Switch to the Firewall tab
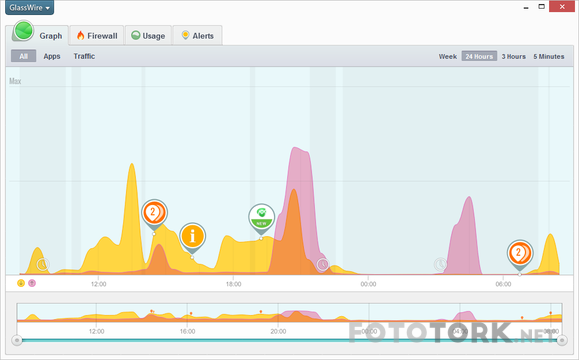579x360 pixels. click(97, 36)
